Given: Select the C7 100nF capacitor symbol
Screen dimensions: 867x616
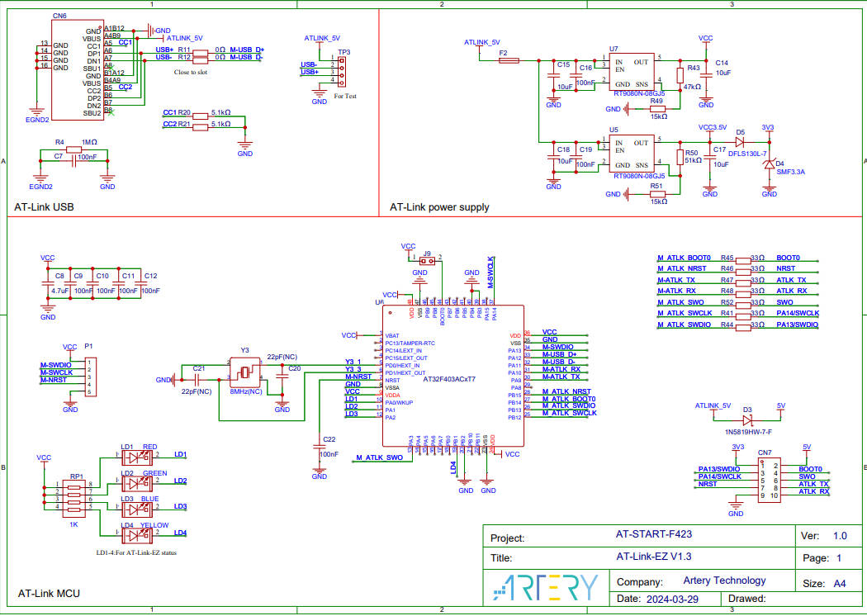Looking at the screenshot, I should pos(73,161).
